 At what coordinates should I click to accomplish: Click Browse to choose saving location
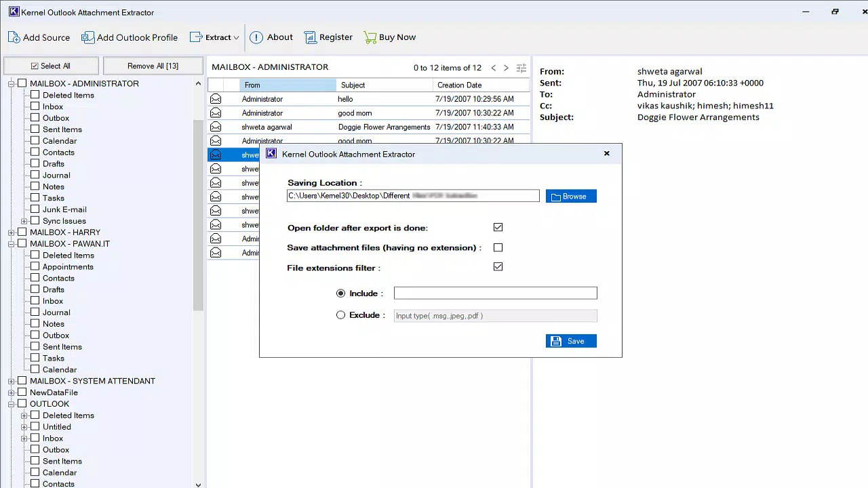pyautogui.click(x=571, y=197)
